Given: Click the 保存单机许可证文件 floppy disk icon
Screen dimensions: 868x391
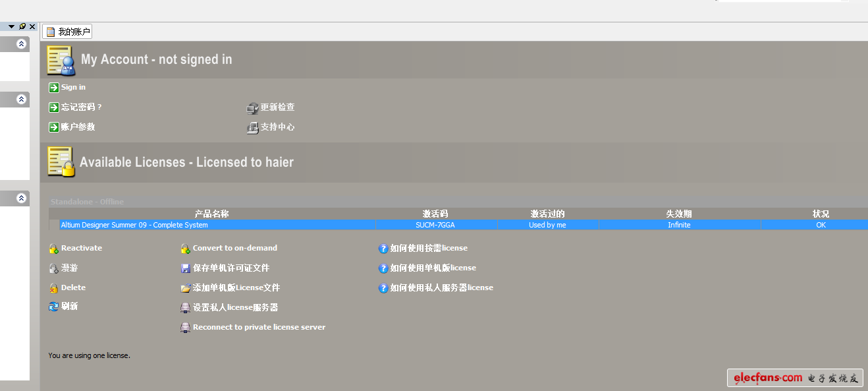Looking at the screenshot, I should (186, 268).
